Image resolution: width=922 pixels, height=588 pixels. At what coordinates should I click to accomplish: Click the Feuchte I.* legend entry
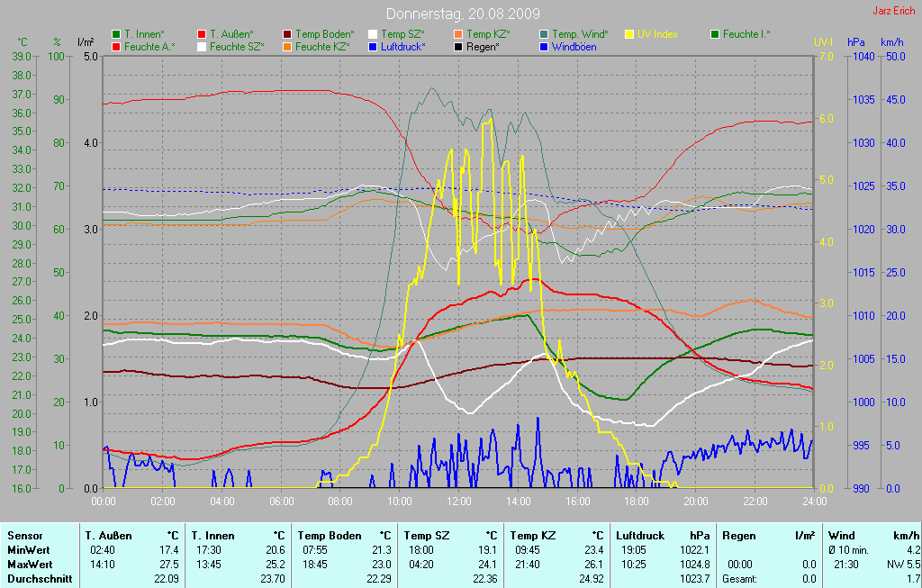[x=746, y=34]
